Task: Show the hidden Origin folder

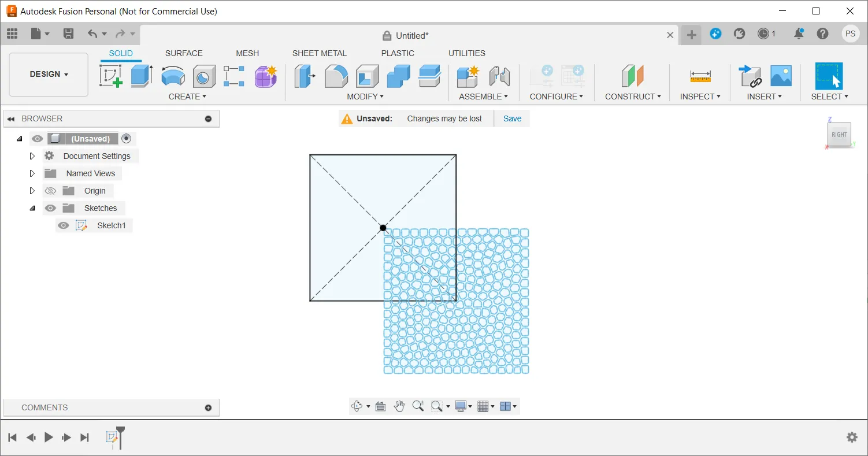Action: point(50,191)
